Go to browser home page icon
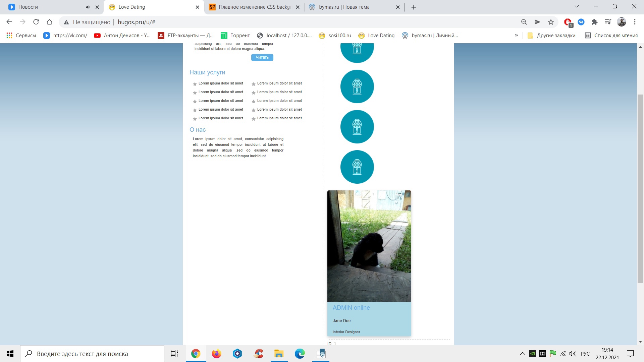Viewport: 644px width, 362px height. pos(49,22)
